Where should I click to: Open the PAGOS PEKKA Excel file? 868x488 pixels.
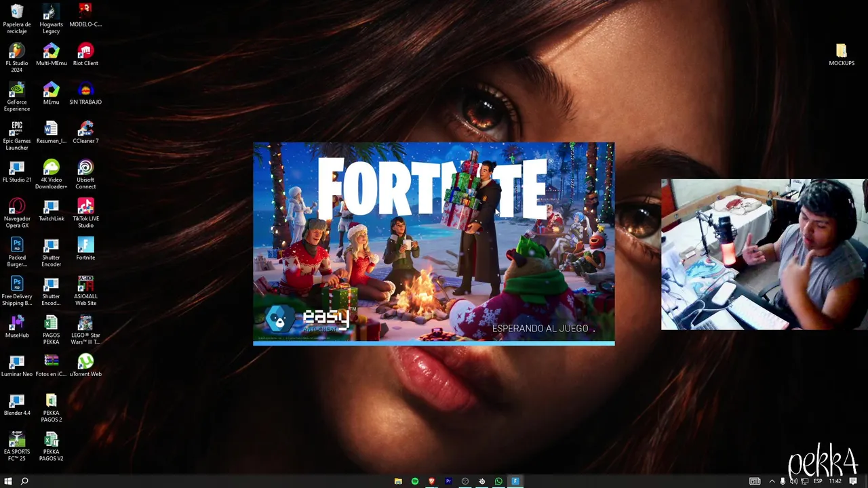click(51, 329)
